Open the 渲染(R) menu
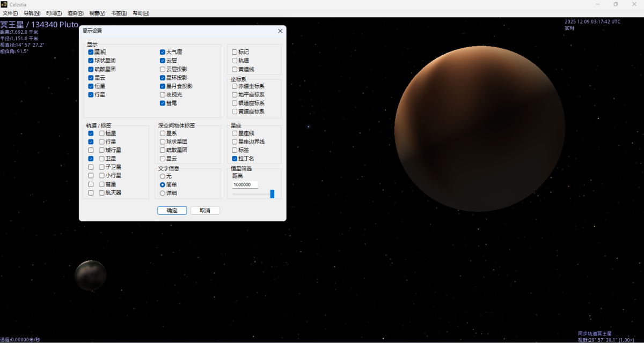 coord(75,13)
